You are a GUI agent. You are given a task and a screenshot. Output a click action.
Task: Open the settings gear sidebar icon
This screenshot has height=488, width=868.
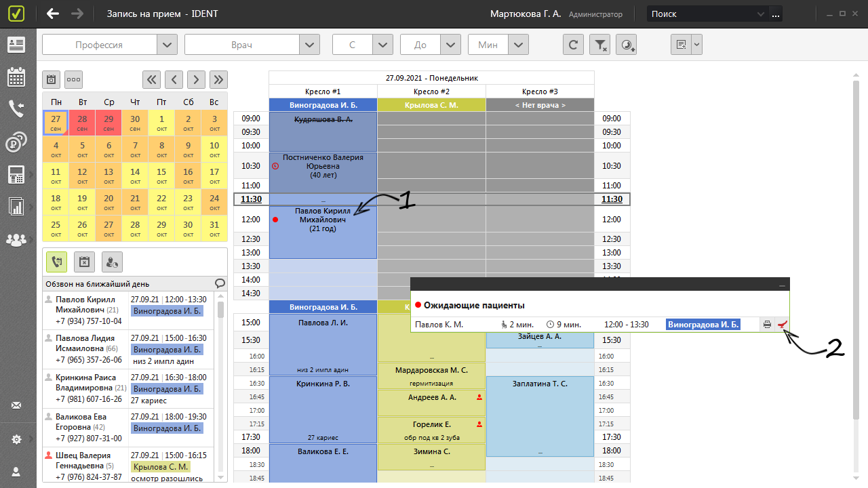coord(16,439)
